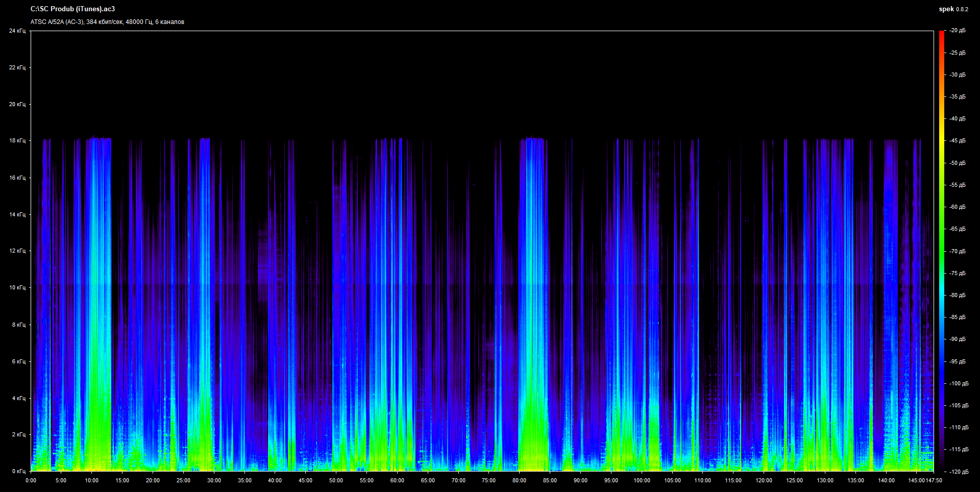The image size is (980, 492).
Task: Click the AC-3 384 кбит/сек codec info line
Action: [x=107, y=22]
